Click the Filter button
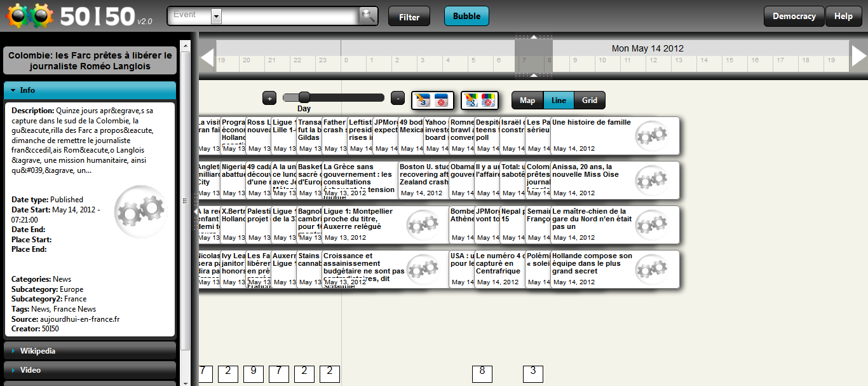The width and height of the screenshot is (868, 386). pos(409,17)
